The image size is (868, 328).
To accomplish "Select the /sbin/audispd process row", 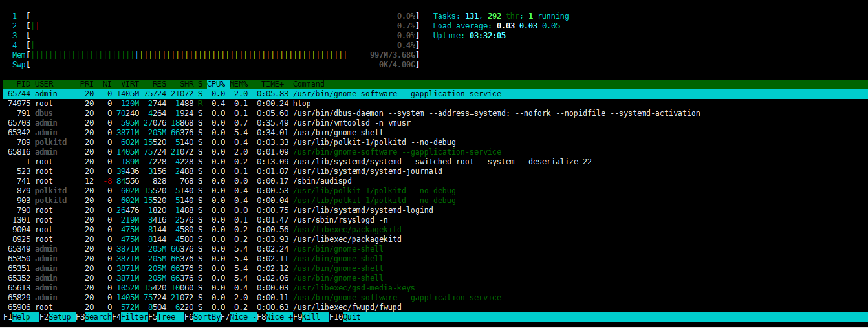I will pos(434,181).
